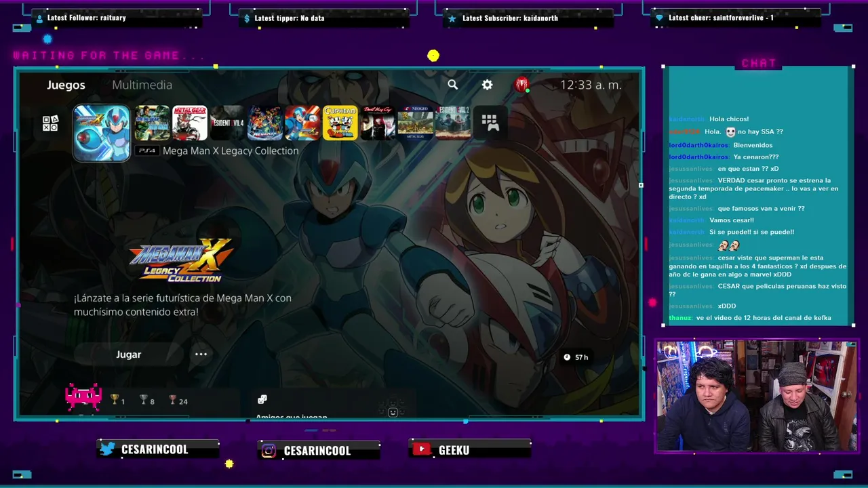Select the Cuphead game tile

[x=340, y=123]
